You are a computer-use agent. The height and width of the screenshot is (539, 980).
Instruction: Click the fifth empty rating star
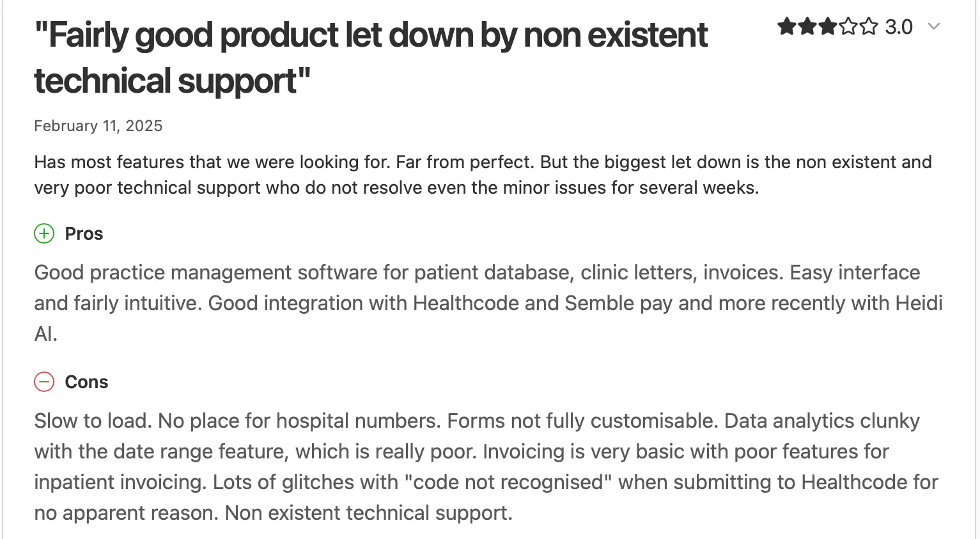pyautogui.click(x=868, y=27)
